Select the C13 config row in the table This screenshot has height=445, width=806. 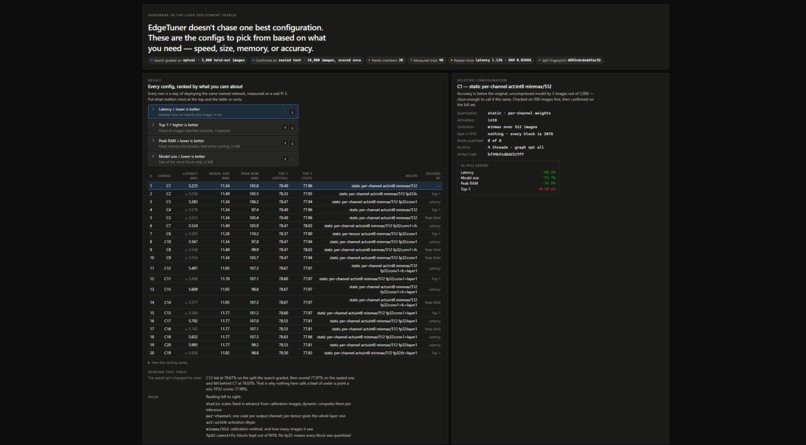(295, 313)
